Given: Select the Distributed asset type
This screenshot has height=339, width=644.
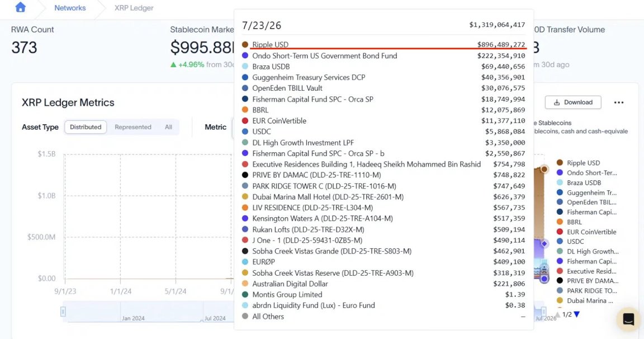Looking at the screenshot, I should point(86,127).
